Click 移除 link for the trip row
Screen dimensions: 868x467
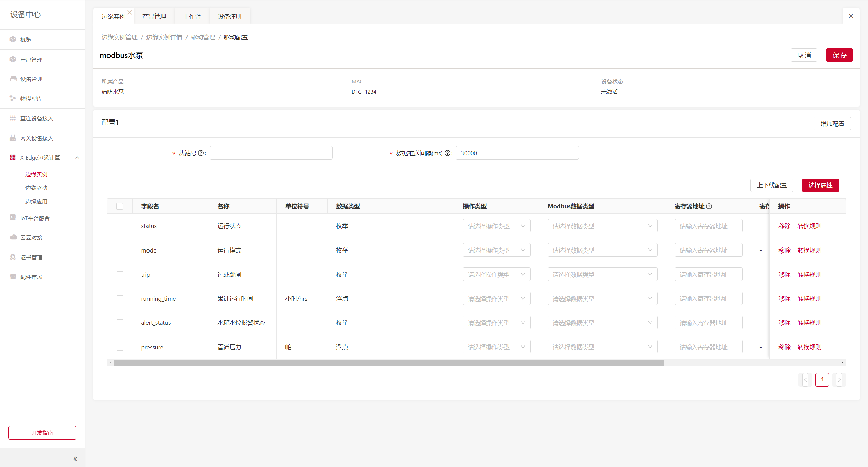784,274
